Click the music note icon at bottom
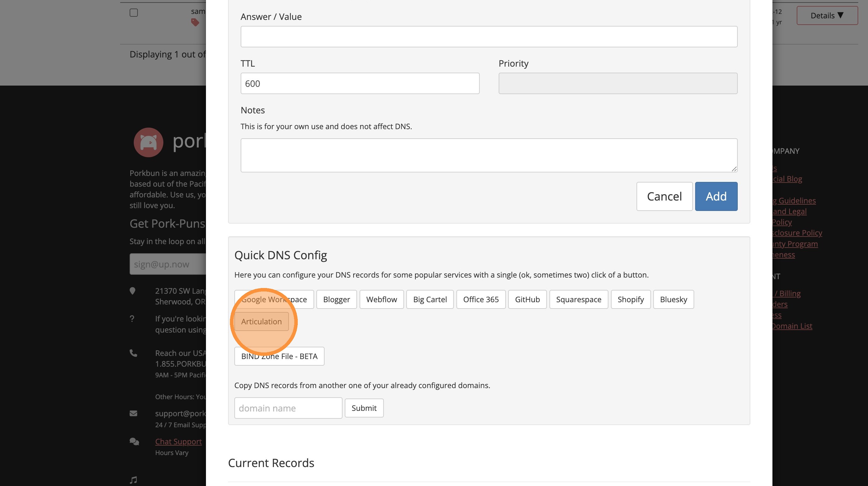868x486 pixels. pos(133,480)
